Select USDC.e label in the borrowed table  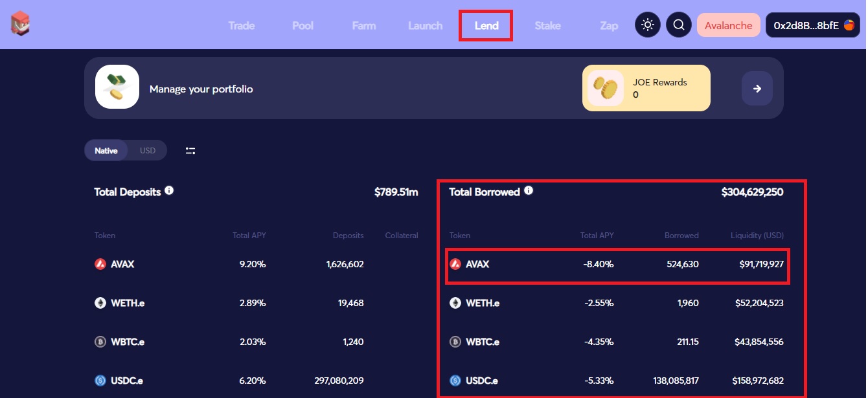tap(483, 381)
